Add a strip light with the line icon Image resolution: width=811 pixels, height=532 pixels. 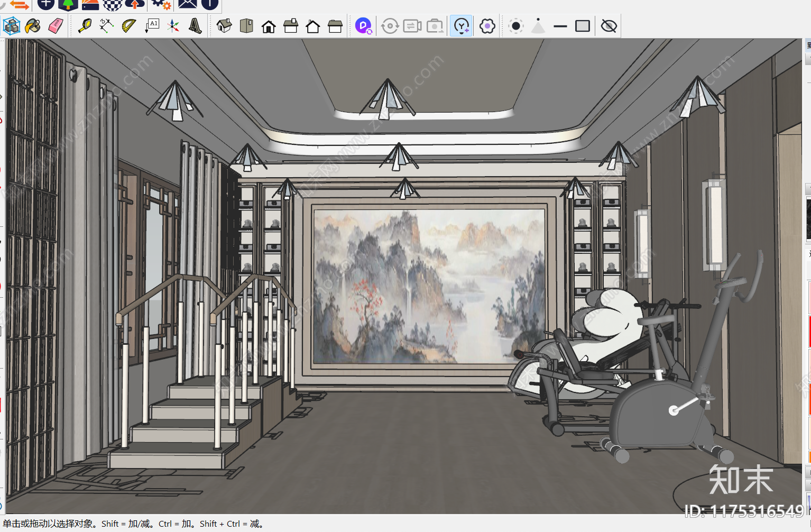click(x=560, y=26)
